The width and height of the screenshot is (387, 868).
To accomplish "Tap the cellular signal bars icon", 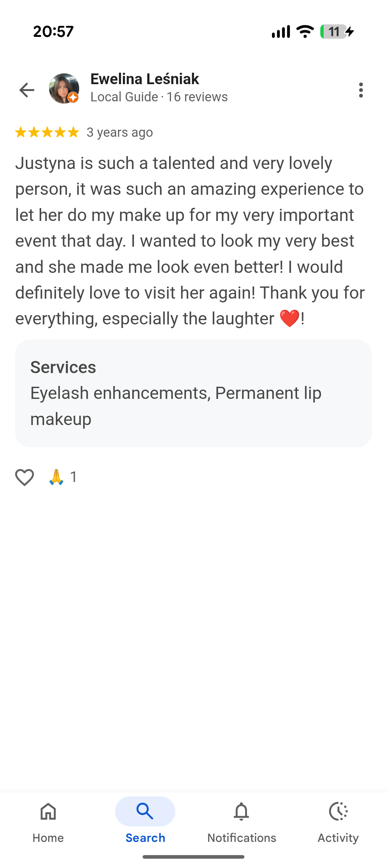I will 281,32.
